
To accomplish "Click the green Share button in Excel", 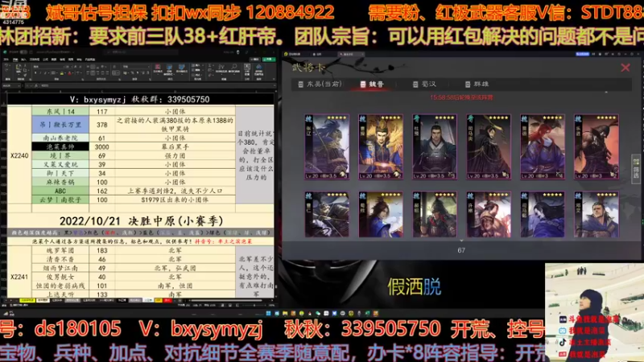I will (x=269, y=59).
